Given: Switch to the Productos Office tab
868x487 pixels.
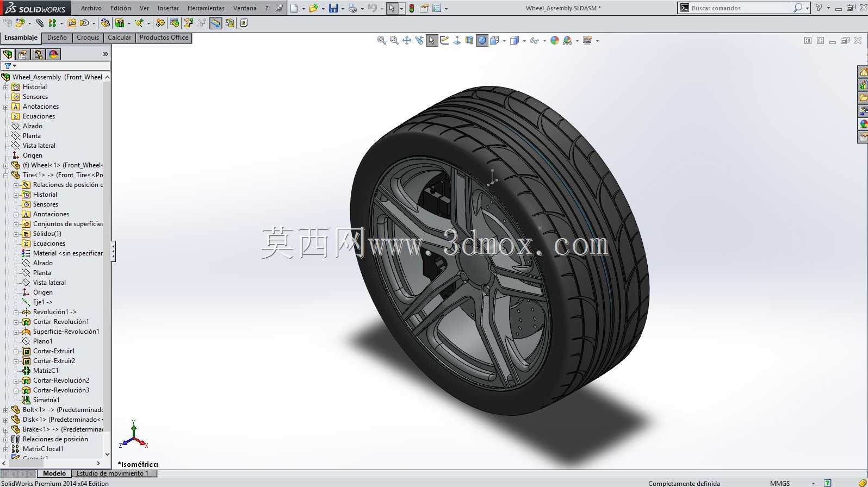Looking at the screenshot, I should (x=164, y=38).
